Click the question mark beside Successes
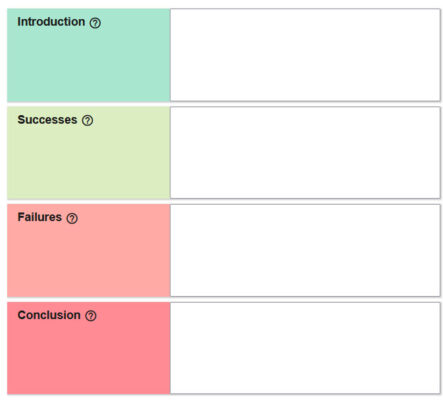Viewport: 443px width, 400px height. click(87, 120)
